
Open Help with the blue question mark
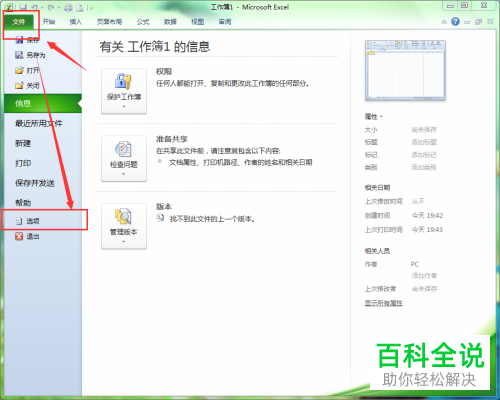coord(455,22)
